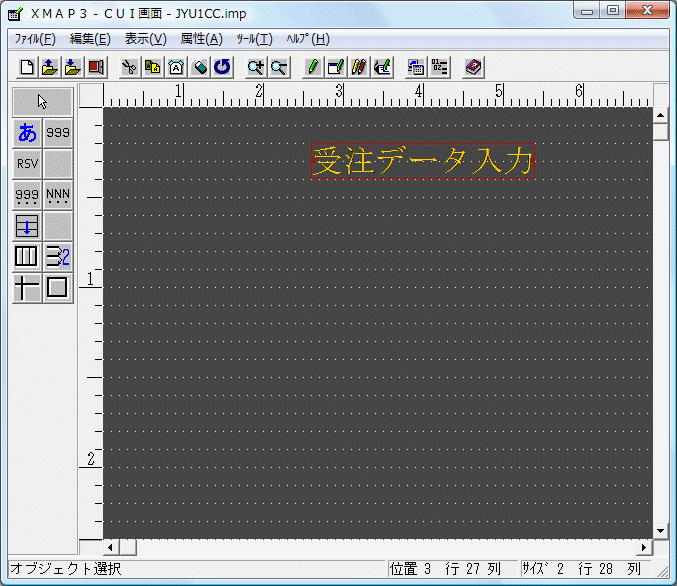
Task: Click the Save icon in toolbar
Action: [x=73, y=67]
